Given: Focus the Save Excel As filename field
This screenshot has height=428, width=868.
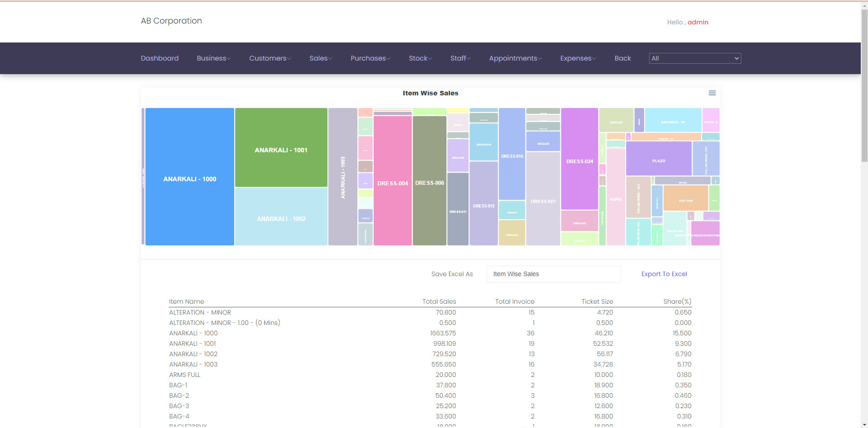Looking at the screenshot, I should coord(554,274).
